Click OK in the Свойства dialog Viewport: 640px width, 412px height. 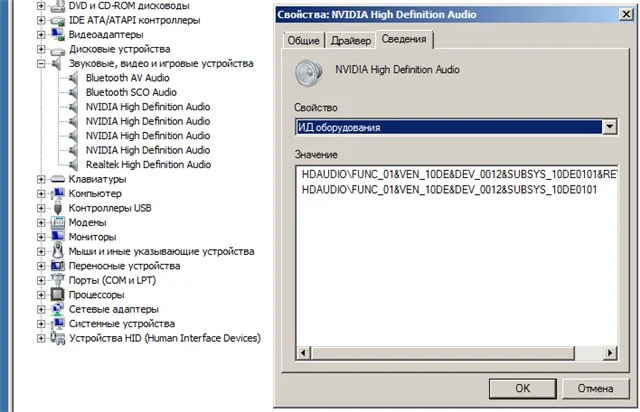522,388
